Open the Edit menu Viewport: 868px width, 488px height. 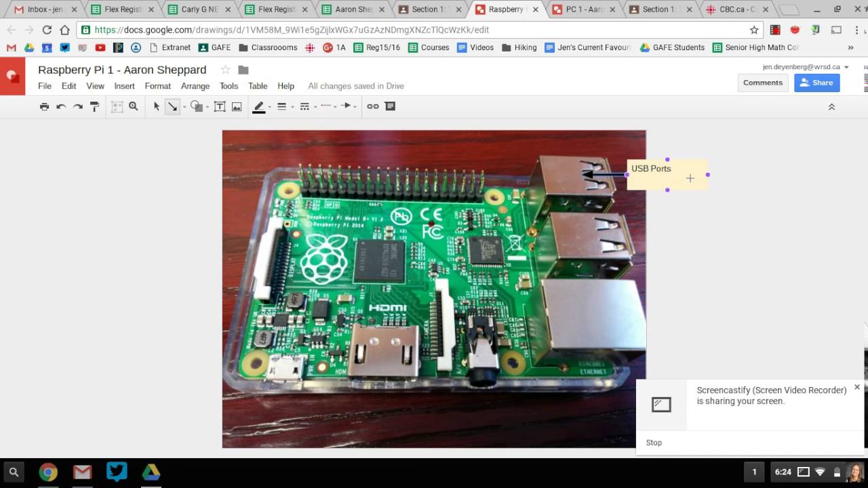point(69,86)
